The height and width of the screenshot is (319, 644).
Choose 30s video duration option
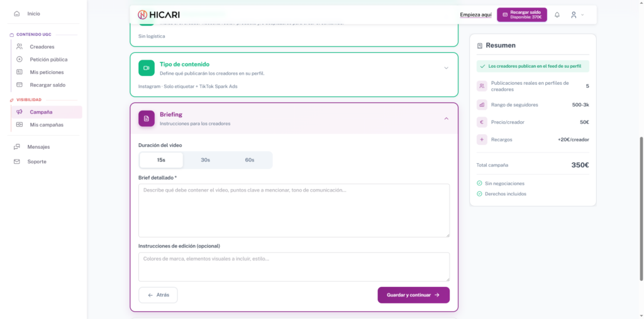click(x=205, y=160)
